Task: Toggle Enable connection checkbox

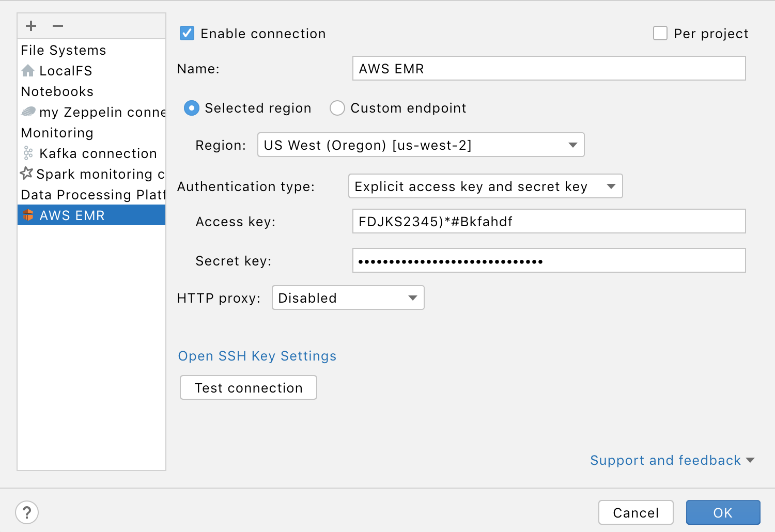Action: click(x=187, y=34)
